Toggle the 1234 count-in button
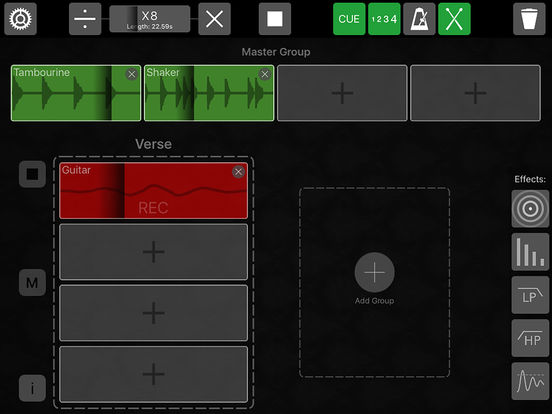Viewport: 552px width, 414px height. [384, 19]
